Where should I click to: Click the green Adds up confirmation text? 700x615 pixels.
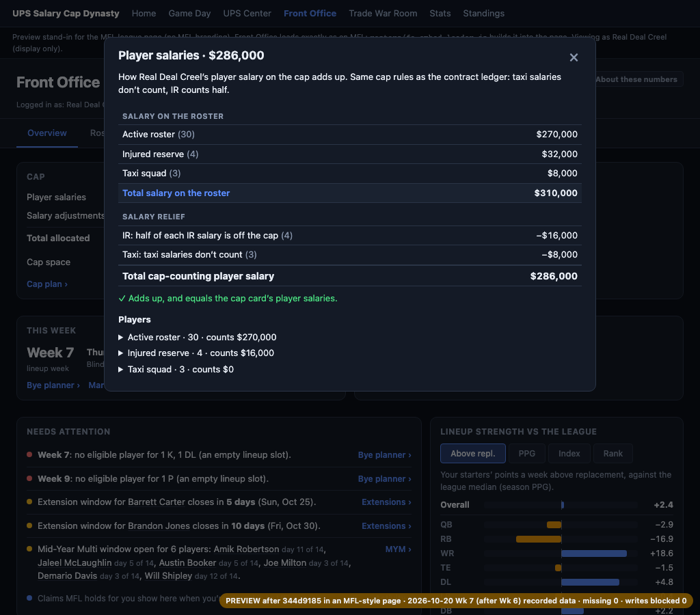(228, 298)
